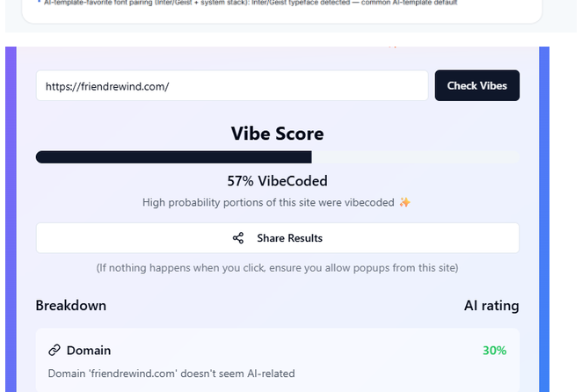582x392 pixels.
Task: Click the green 30% domain rating
Action: tap(494, 351)
